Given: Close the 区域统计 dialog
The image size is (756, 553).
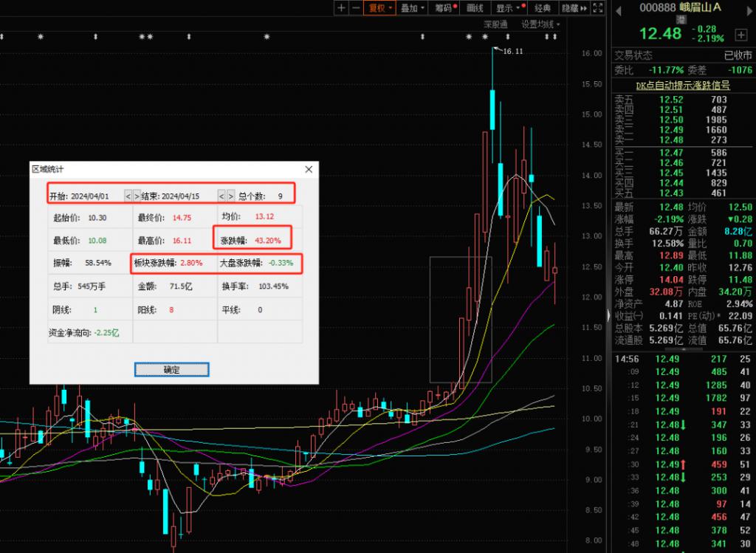Looking at the screenshot, I should (x=309, y=169).
